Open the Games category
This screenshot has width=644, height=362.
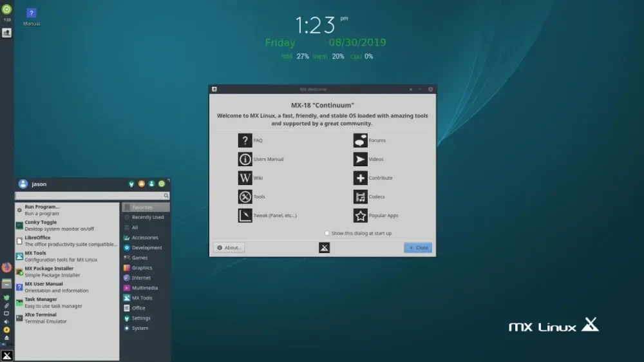[146, 258]
